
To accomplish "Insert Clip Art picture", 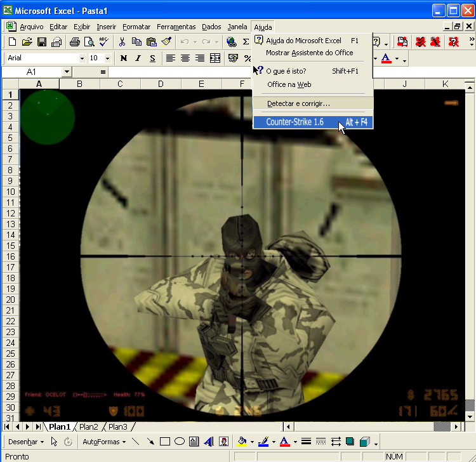I will (x=224, y=441).
